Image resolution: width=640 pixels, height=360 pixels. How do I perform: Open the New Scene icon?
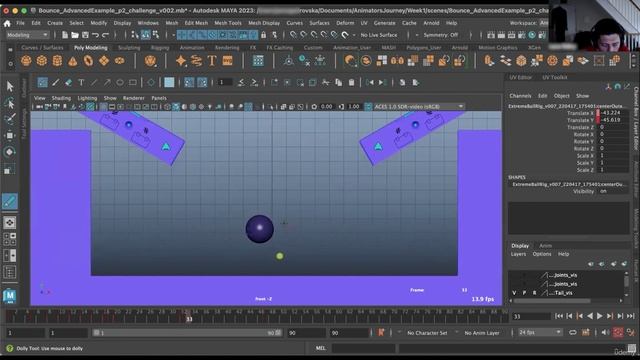[65, 35]
